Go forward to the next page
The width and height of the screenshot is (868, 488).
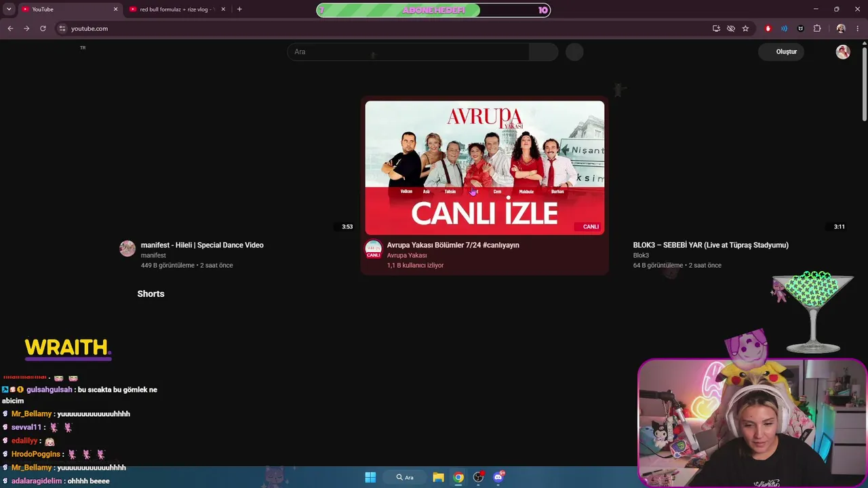pyautogui.click(x=26, y=28)
